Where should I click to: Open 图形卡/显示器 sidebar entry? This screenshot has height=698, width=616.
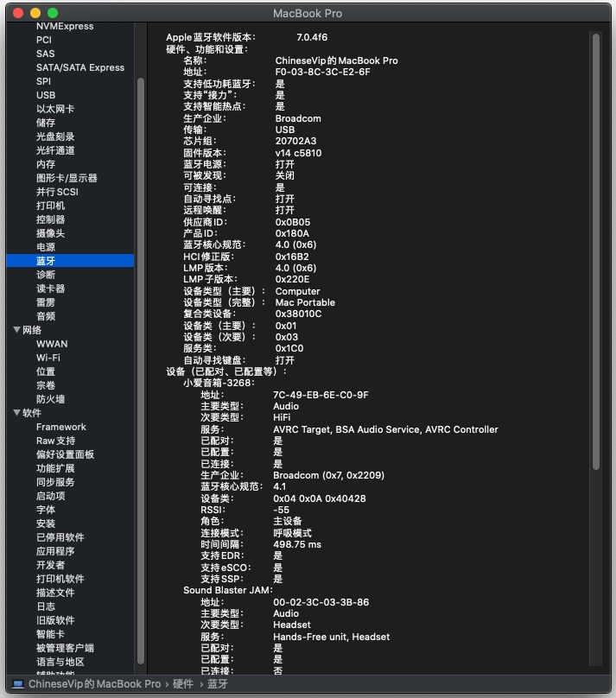click(x=67, y=178)
